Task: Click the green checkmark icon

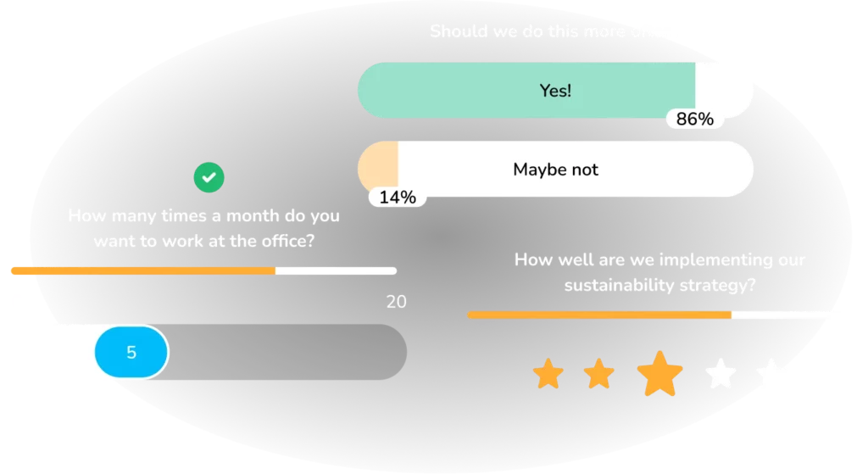Action: pos(209,177)
